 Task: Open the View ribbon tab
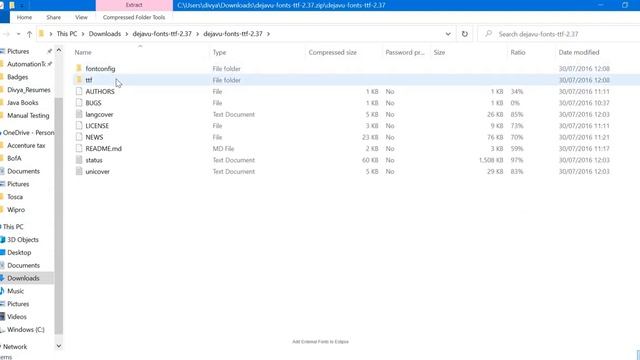[81, 17]
